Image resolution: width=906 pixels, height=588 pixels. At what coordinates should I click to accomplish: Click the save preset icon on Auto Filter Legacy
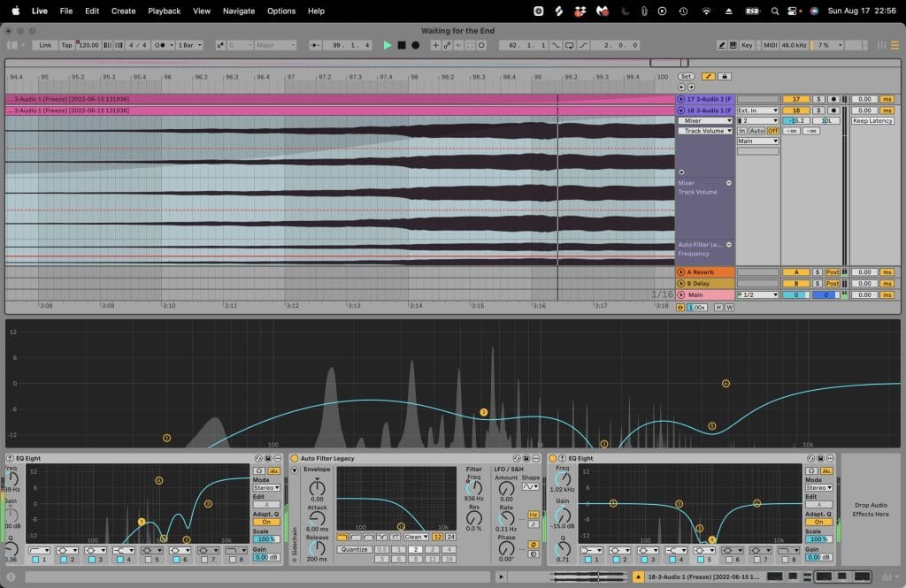point(526,459)
